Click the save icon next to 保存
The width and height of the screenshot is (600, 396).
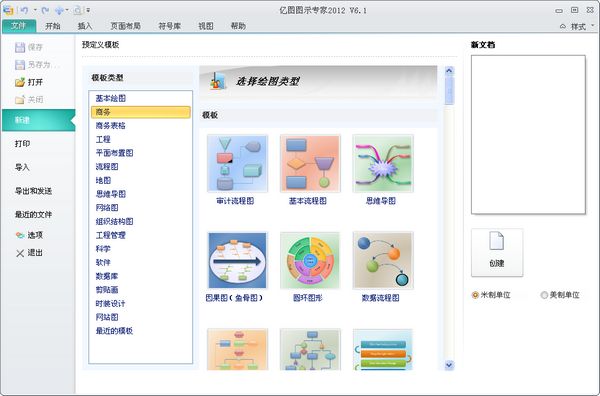pos(20,47)
